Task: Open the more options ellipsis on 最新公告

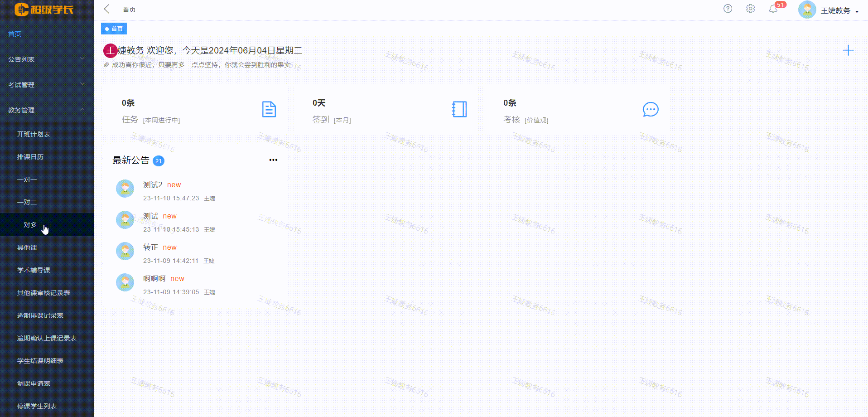Action: pyautogui.click(x=273, y=160)
